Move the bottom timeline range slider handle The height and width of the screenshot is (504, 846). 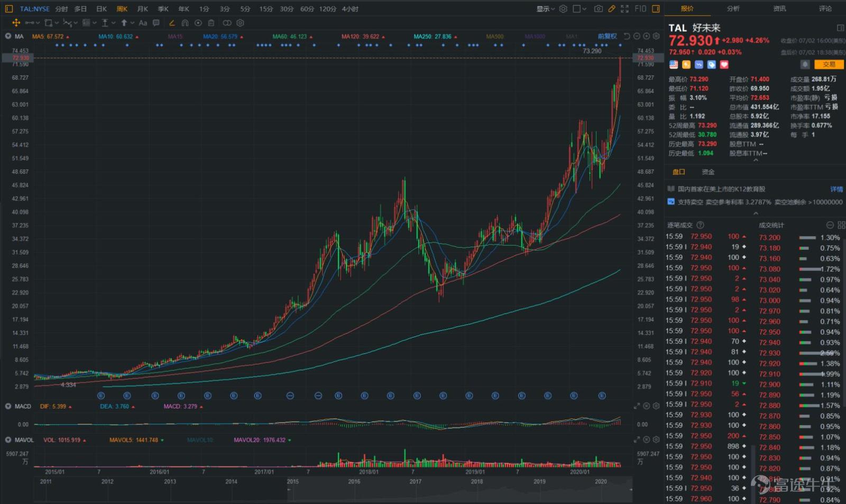tap(289, 490)
